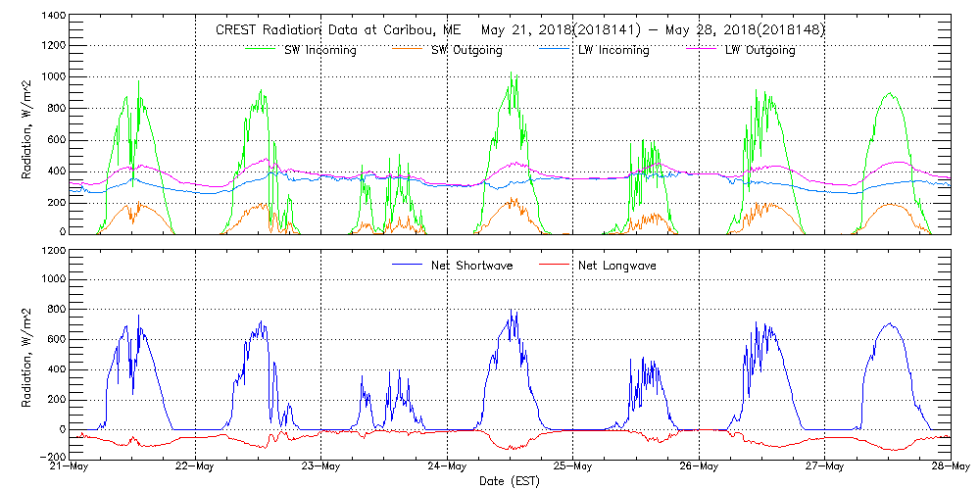Image resolution: width=980 pixels, height=490 pixels.
Task: Click the 28-May x-axis tick label
Action: point(950,466)
